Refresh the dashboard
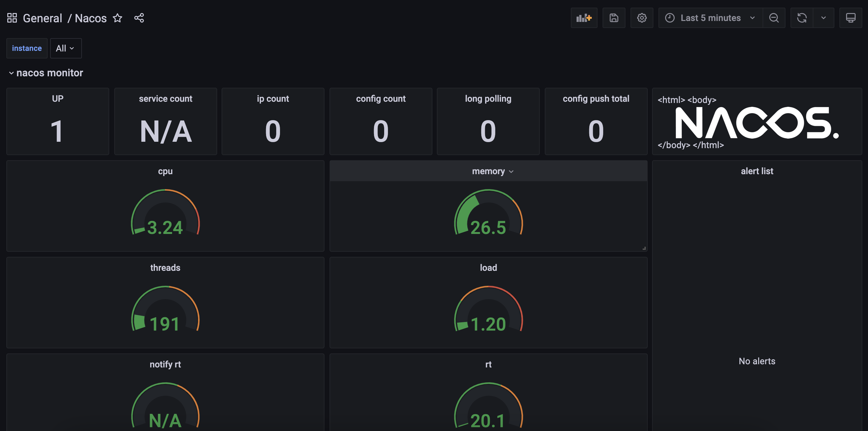Image resolution: width=868 pixels, height=431 pixels. tap(802, 18)
